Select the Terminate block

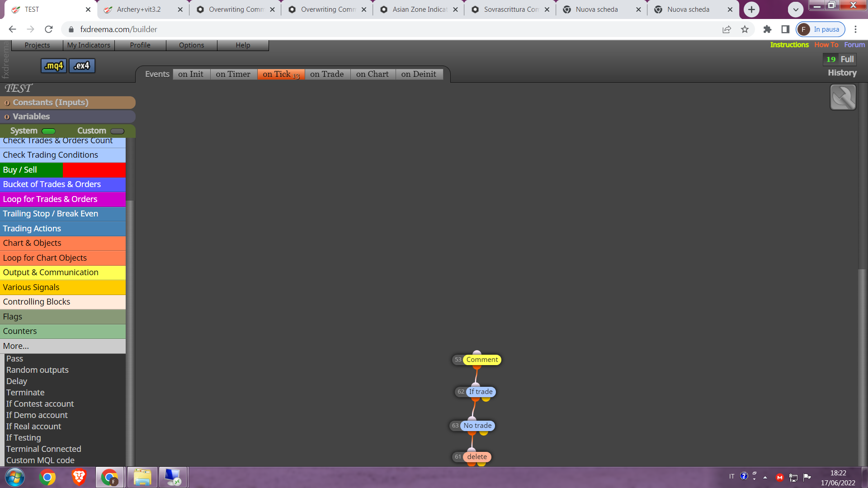pos(25,393)
